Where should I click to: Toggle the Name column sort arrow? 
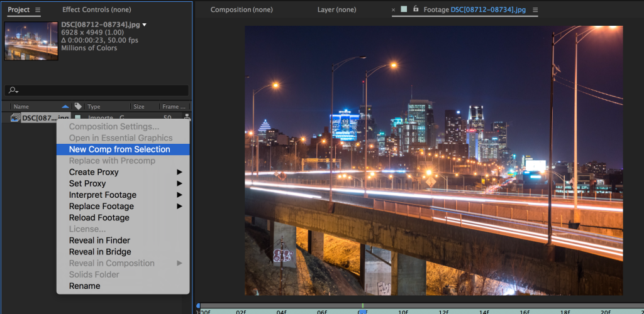pos(65,107)
